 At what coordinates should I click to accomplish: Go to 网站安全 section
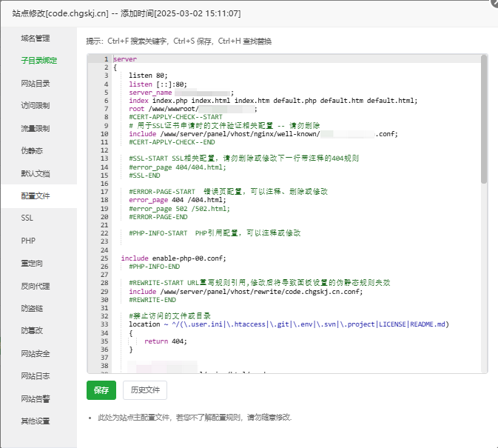[x=36, y=353]
